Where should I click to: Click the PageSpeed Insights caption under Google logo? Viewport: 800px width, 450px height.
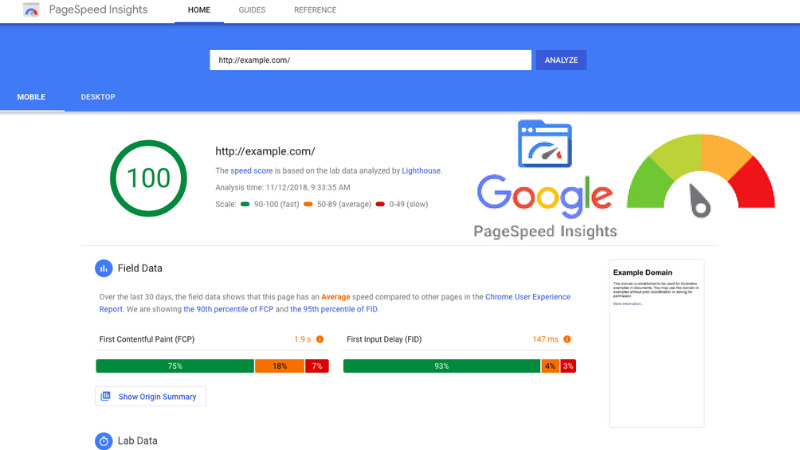point(545,231)
